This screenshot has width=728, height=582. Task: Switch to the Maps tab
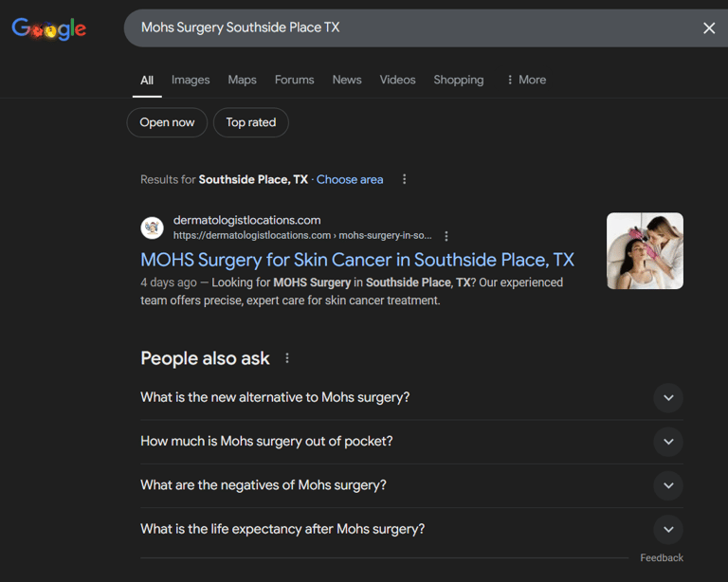(x=242, y=80)
